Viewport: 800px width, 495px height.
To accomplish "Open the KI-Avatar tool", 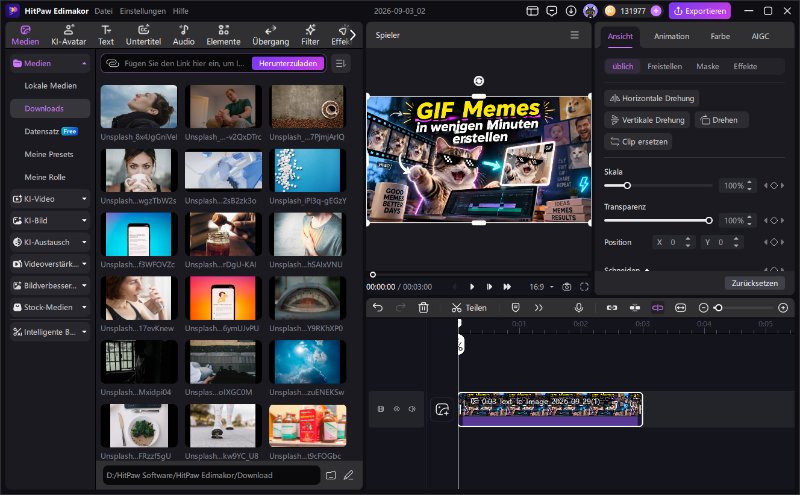I will [x=68, y=35].
